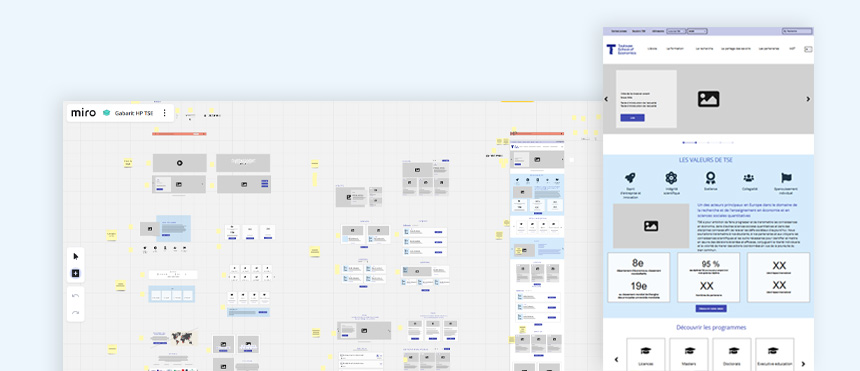860x371 pixels.
Task: Open Le partage des savoirs menu
Action: tap(736, 48)
